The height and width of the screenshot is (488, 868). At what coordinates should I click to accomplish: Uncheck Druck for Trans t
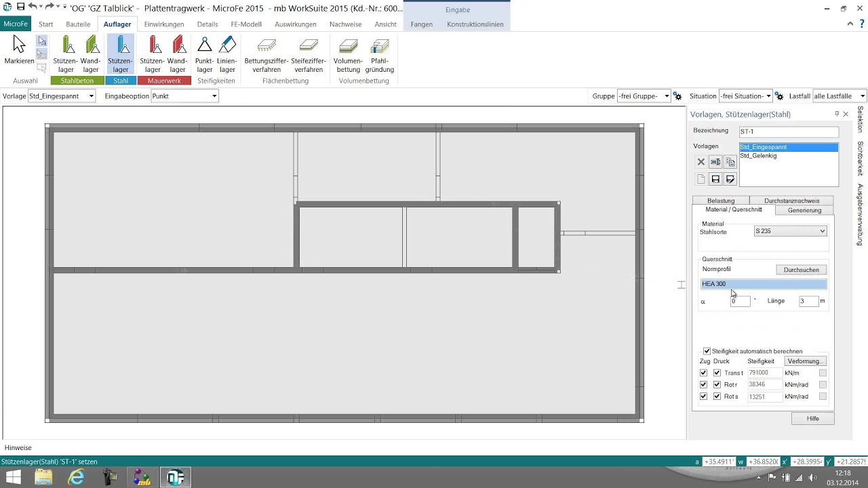coord(717,373)
